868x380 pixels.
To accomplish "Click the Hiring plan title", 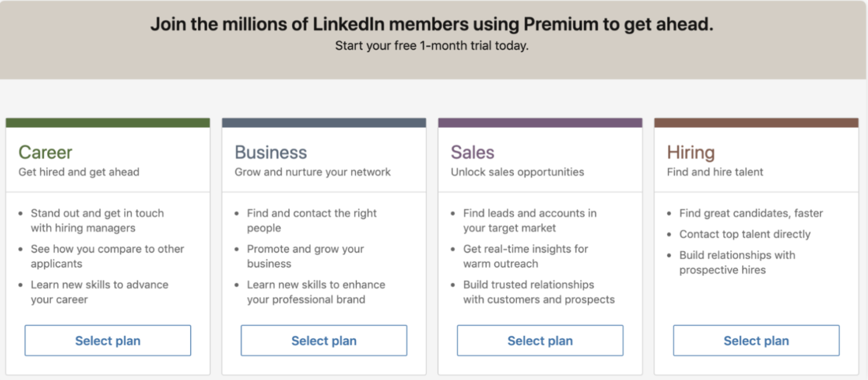I will [691, 152].
